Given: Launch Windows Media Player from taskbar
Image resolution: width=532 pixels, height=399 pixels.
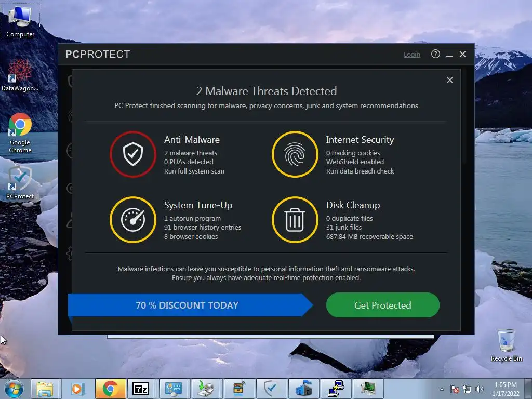Looking at the screenshot, I should click(77, 389).
